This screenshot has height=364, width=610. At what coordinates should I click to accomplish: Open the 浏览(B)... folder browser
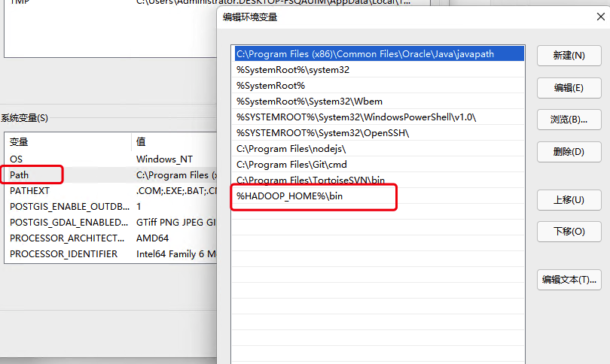[569, 120]
